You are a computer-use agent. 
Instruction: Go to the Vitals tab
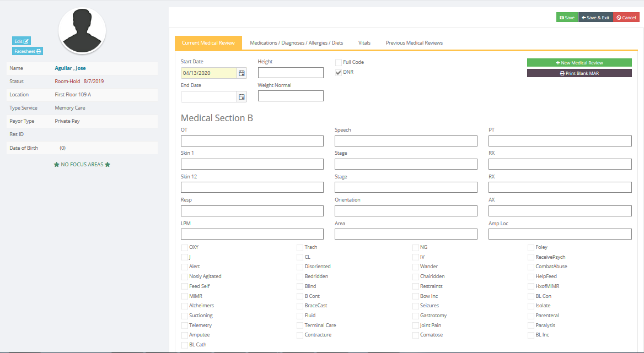364,42
